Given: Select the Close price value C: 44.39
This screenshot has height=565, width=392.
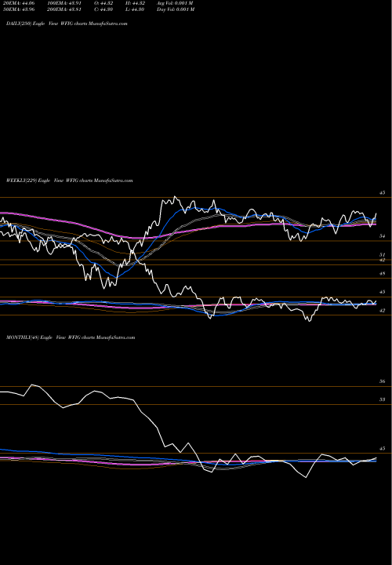Looking at the screenshot, I should [103, 9].
